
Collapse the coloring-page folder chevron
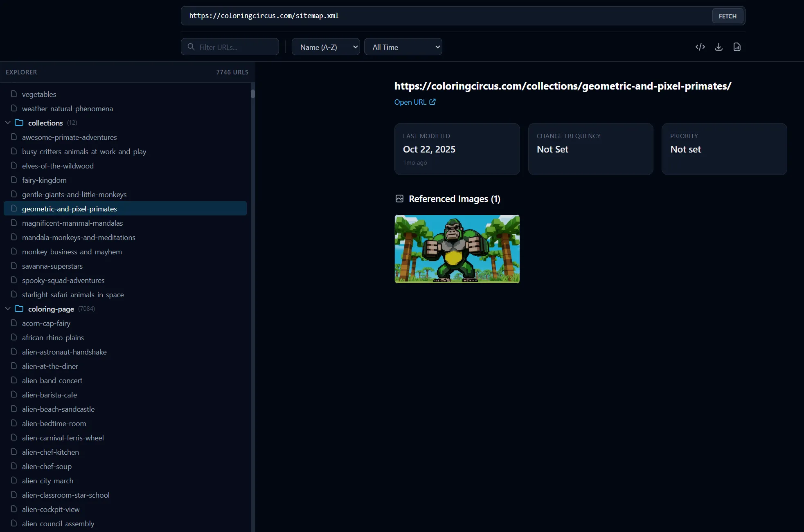coord(8,309)
